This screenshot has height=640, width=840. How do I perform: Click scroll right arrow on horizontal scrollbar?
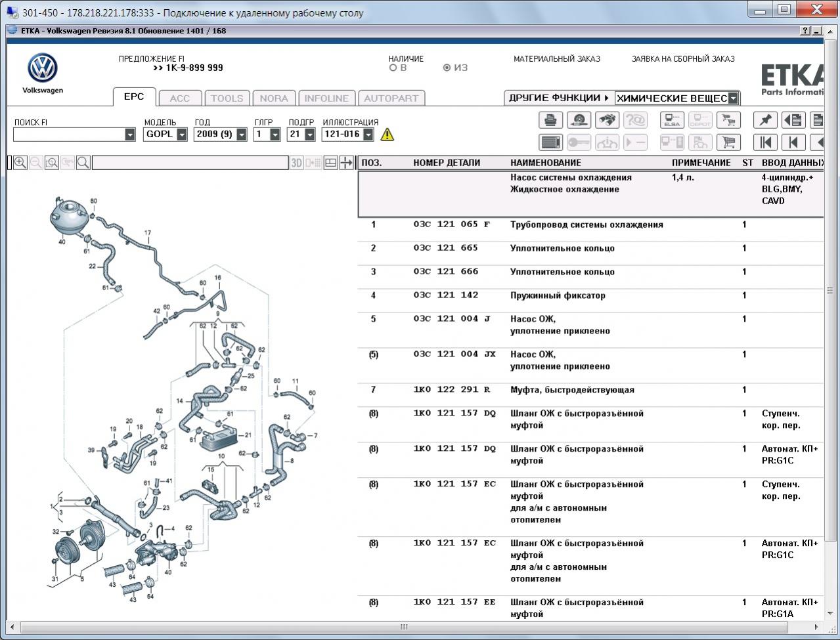(x=817, y=627)
